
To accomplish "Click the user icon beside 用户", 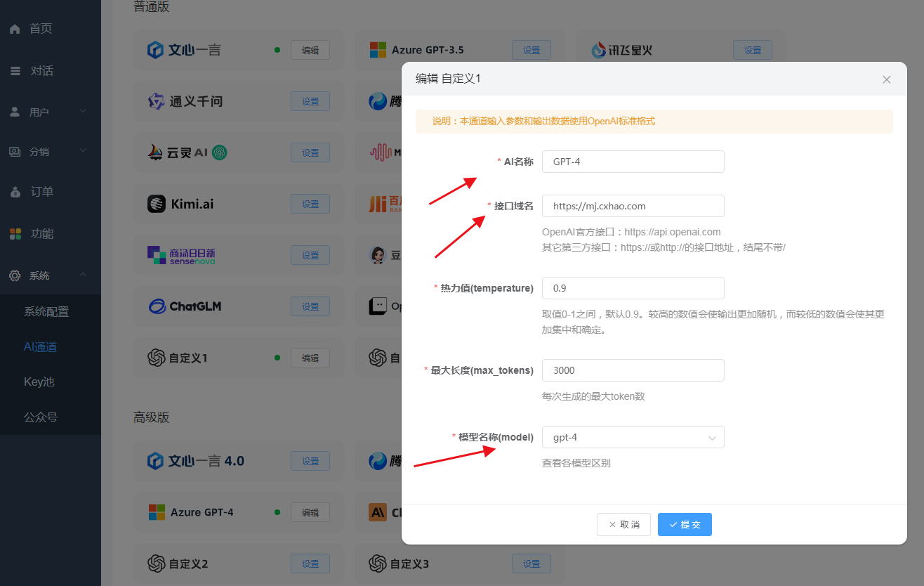I will pyautogui.click(x=15, y=112).
